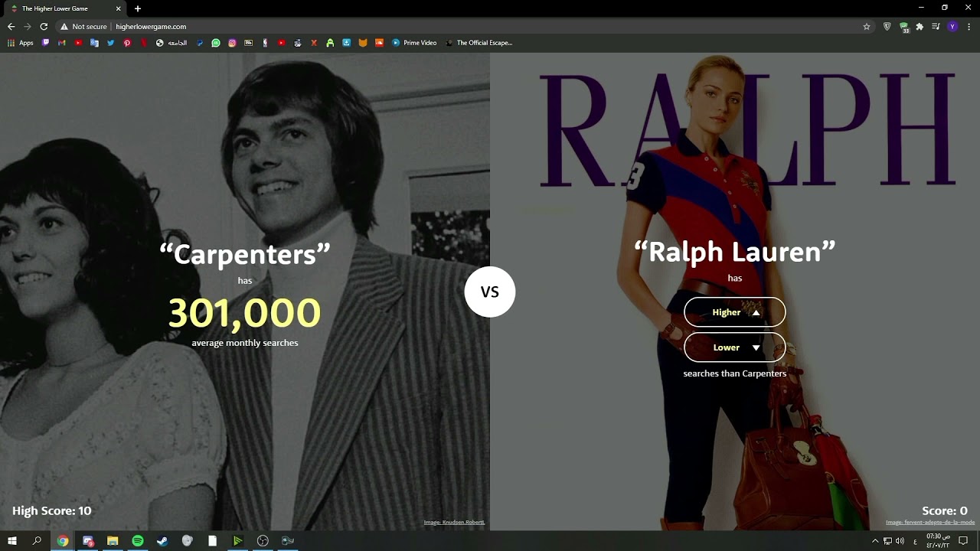Open File Explorer from the taskbar

click(x=113, y=541)
